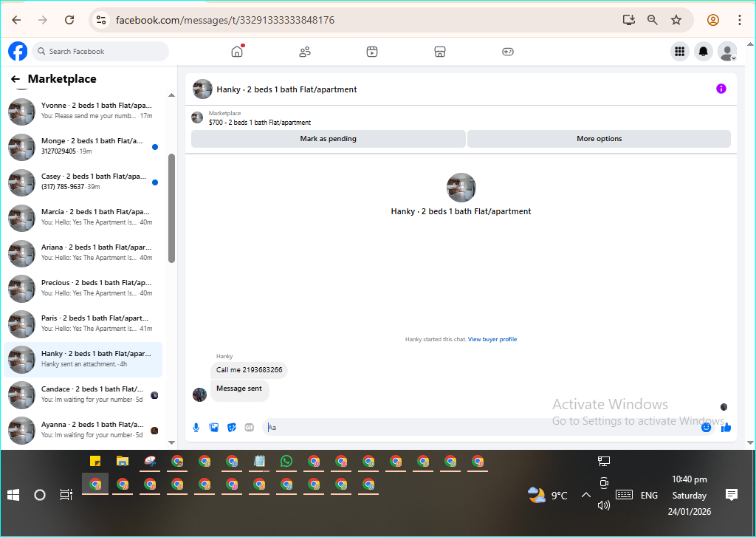756x537 pixels.
Task: Click the conversation list scrollbar thumb
Action: pos(171,208)
